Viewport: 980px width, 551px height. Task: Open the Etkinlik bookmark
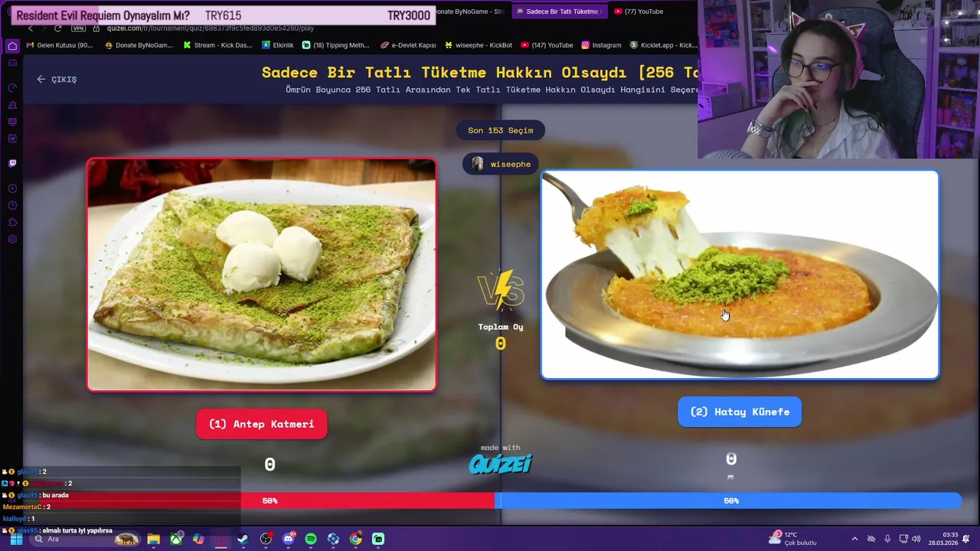(x=278, y=45)
